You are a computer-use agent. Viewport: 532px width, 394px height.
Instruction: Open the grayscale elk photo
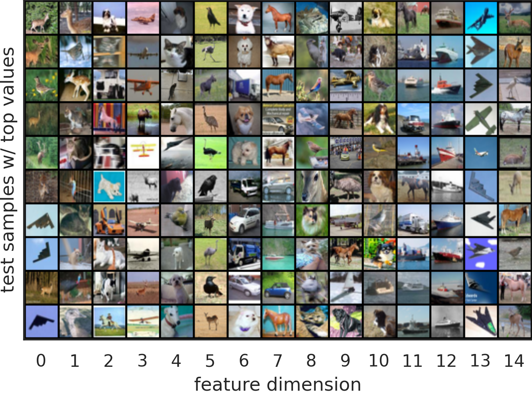tap(143, 187)
